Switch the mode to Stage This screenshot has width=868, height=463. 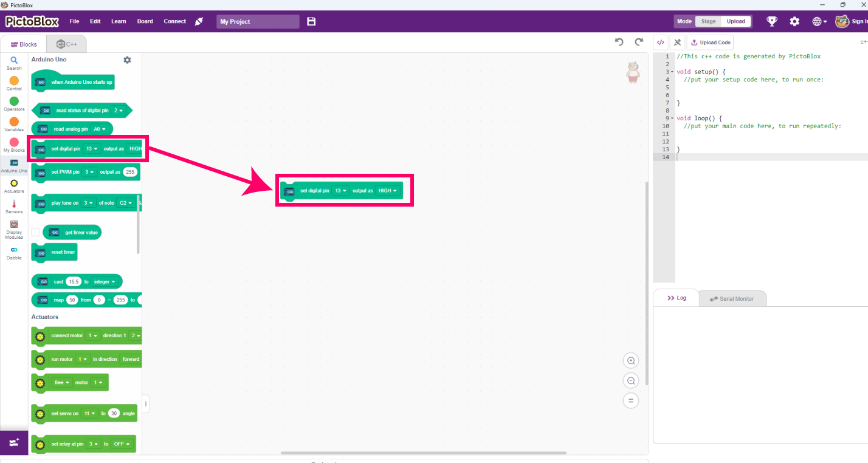pyautogui.click(x=708, y=21)
